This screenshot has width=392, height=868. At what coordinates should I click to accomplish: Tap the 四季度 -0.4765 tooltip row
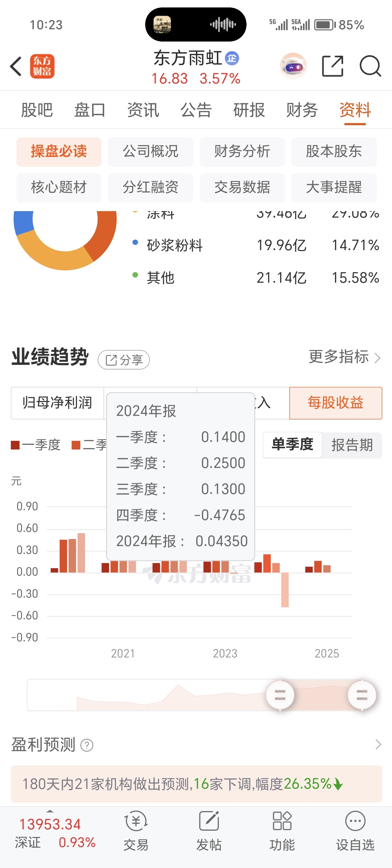point(181,515)
